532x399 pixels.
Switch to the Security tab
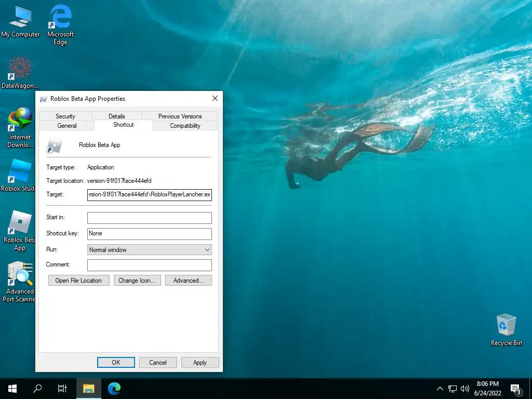coord(65,116)
